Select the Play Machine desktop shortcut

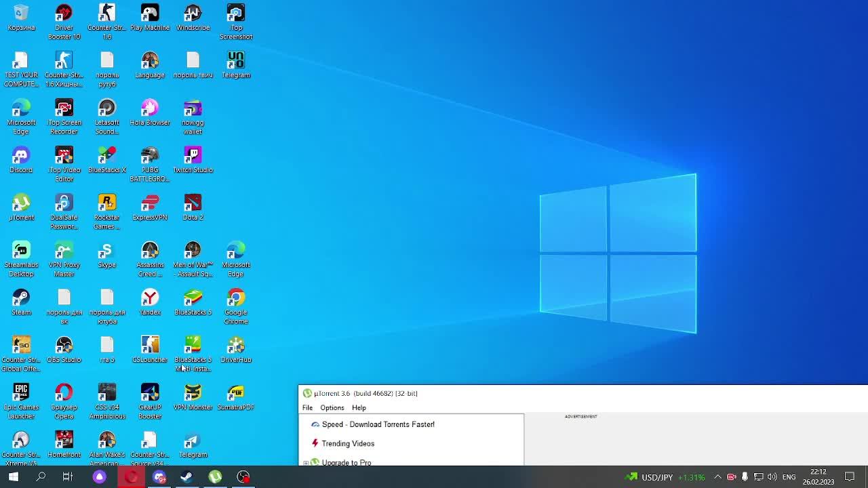pyautogui.click(x=150, y=18)
